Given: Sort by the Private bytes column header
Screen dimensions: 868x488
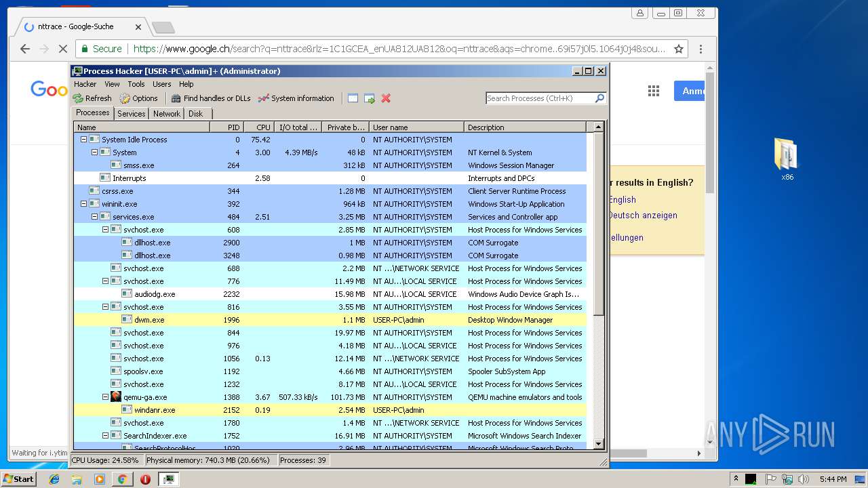Looking at the screenshot, I should tap(345, 127).
